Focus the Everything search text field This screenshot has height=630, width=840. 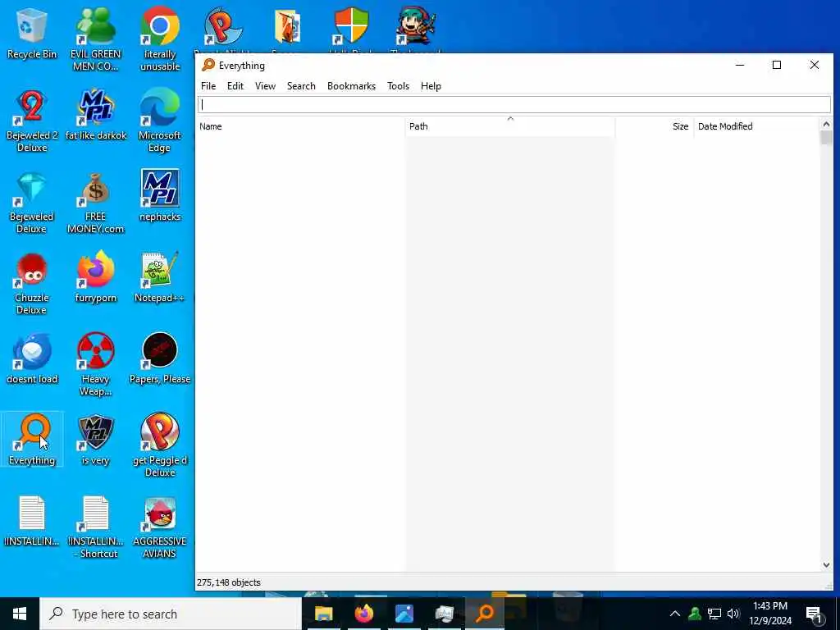click(x=514, y=104)
